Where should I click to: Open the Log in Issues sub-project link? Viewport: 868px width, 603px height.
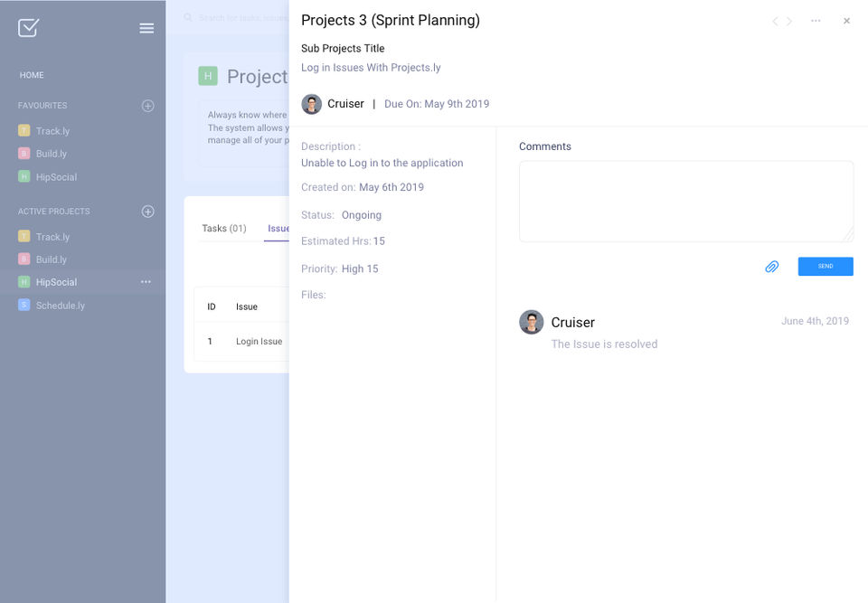(x=371, y=68)
